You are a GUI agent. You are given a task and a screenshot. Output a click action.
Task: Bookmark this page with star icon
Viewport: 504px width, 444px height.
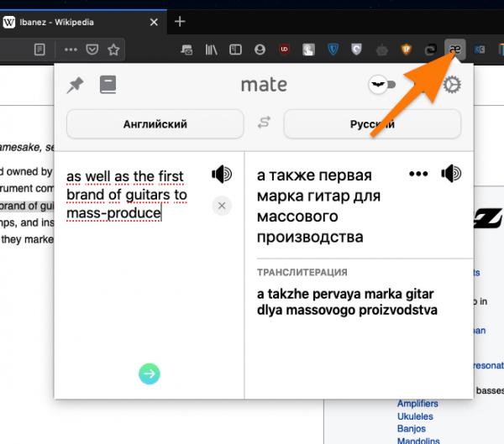(x=113, y=50)
